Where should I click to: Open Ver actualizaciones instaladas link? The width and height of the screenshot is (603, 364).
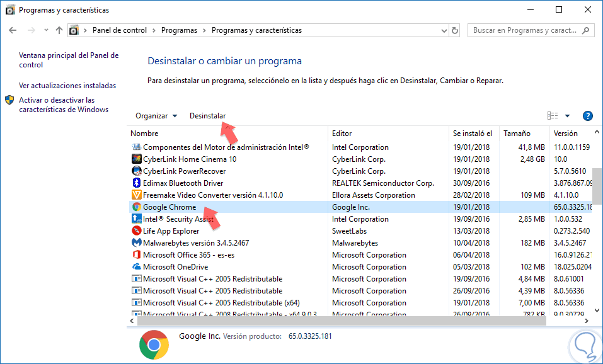click(67, 85)
